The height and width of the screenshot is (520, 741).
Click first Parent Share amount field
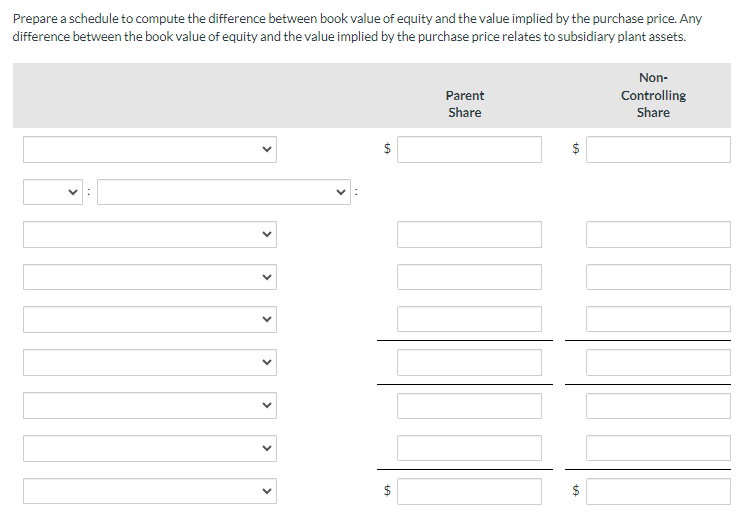pos(469,149)
